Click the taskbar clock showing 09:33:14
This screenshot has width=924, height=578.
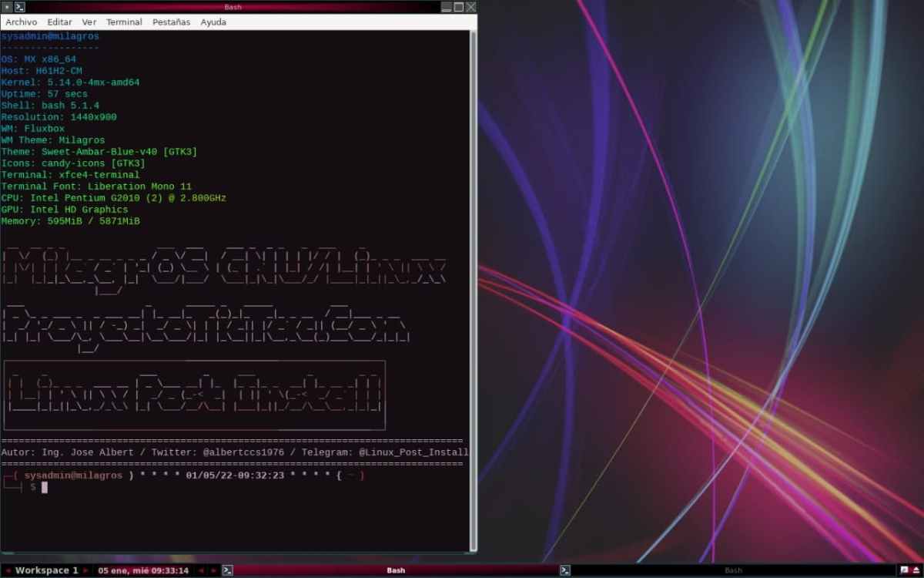[144, 570]
